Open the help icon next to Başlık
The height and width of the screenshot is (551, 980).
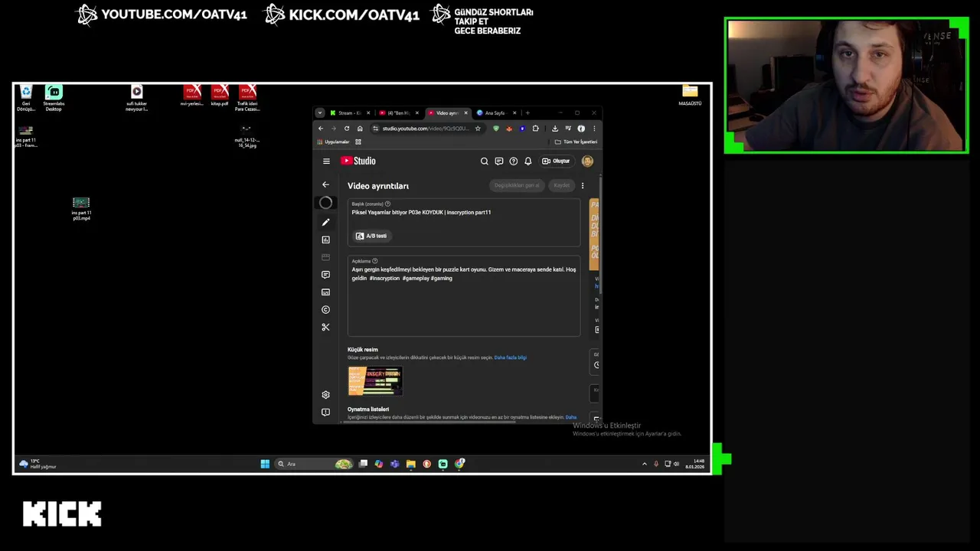pyautogui.click(x=387, y=204)
